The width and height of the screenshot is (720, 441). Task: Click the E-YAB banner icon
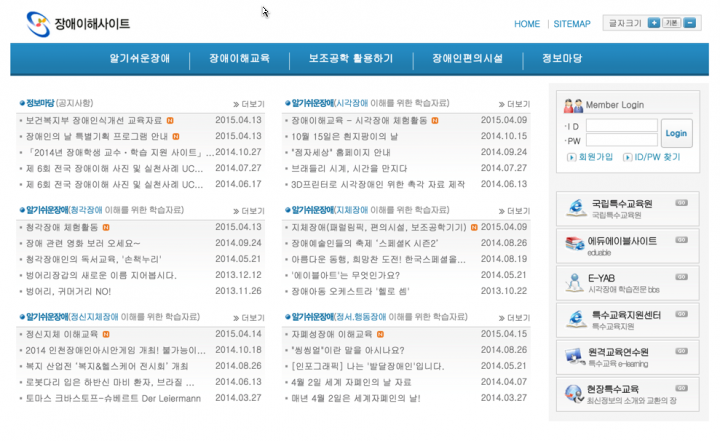tap(574, 283)
